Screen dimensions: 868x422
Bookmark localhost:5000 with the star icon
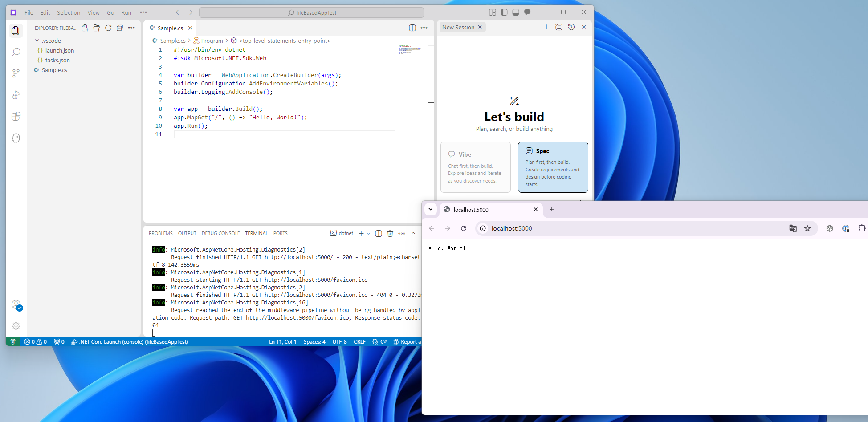807,228
